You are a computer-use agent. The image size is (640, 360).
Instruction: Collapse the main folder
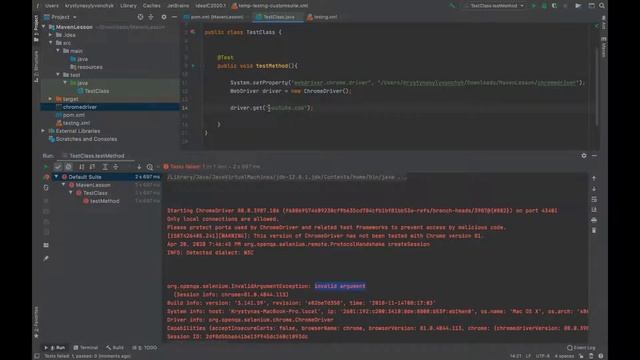pos(58,51)
